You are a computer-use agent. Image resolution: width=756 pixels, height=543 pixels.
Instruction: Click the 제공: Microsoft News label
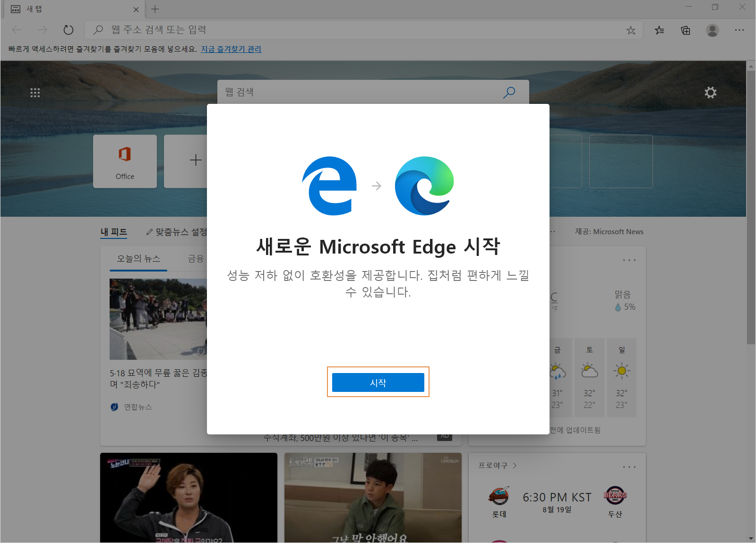609,232
